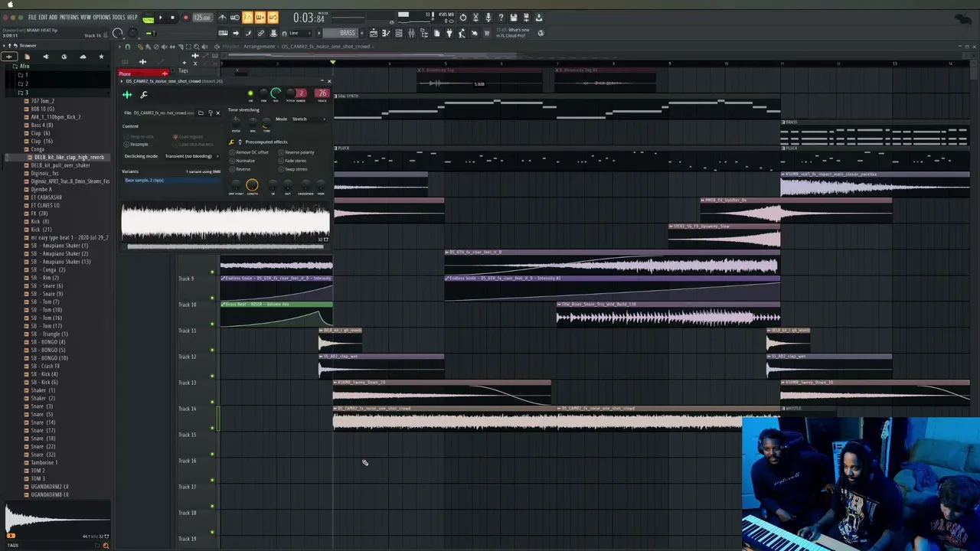
Task: Toggle the Resample option
Action: [136, 145]
